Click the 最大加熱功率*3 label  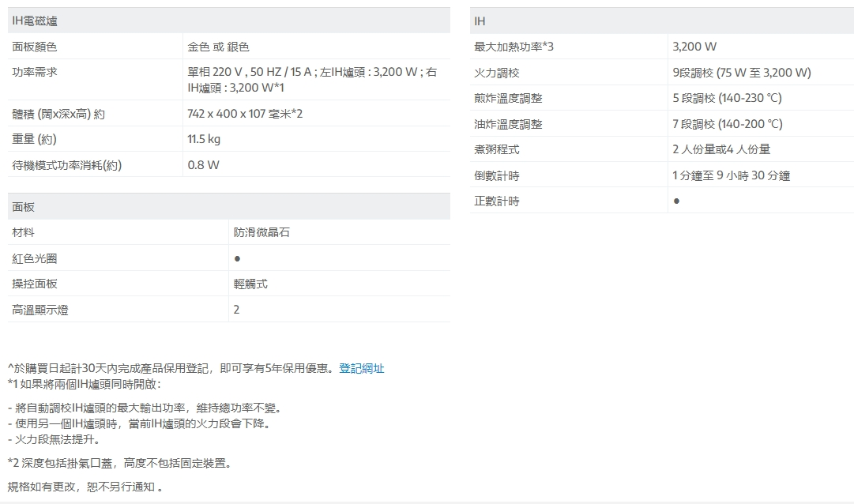(514, 47)
